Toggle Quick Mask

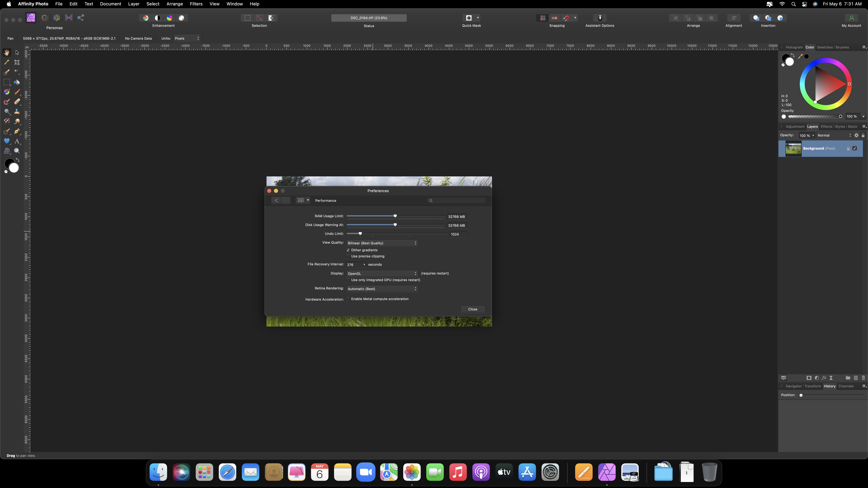pyautogui.click(x=469, y=18)
